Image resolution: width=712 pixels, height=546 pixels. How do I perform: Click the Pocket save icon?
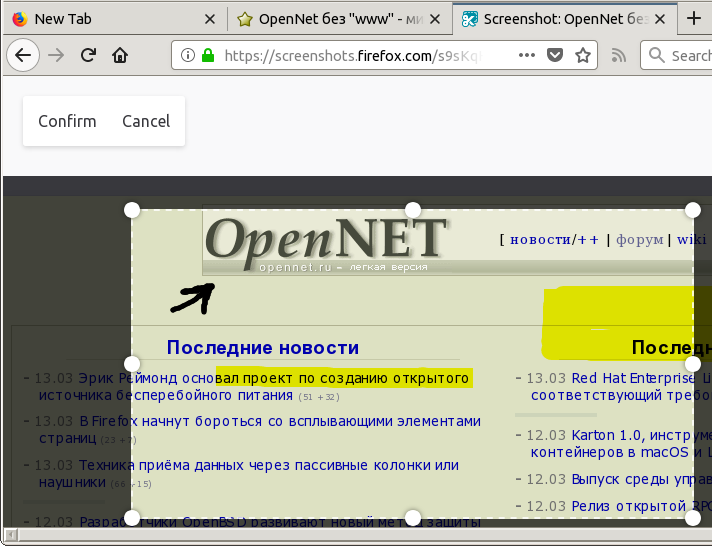pos(556,56)
